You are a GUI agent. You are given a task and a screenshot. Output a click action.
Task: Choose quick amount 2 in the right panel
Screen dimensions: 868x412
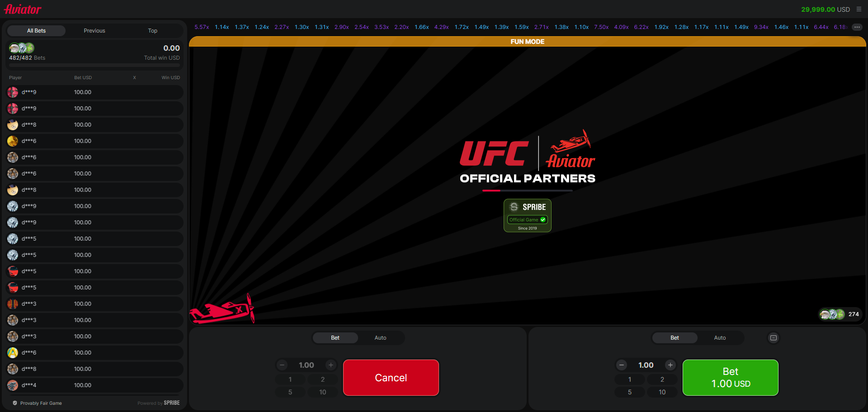[662, 379]
